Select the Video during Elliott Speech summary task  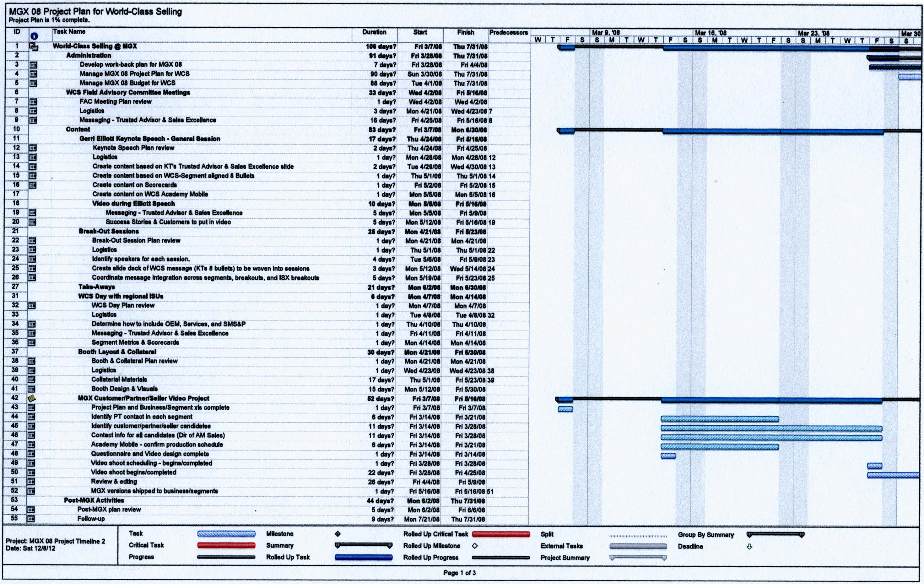click(133, 204)
